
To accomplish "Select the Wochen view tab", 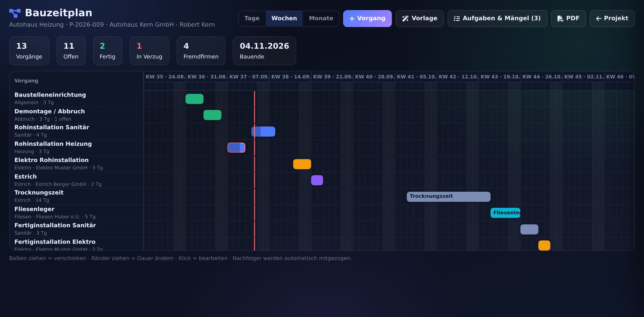I will (x=284, y=18).
